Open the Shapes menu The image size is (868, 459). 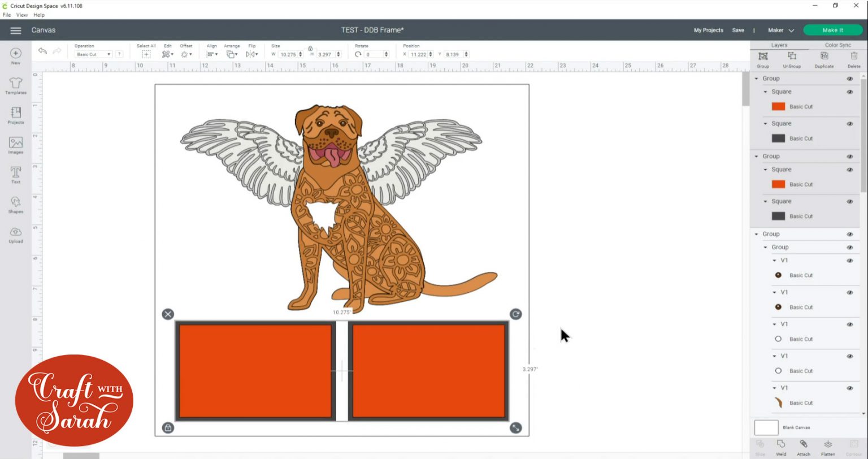tap(16, 204)
